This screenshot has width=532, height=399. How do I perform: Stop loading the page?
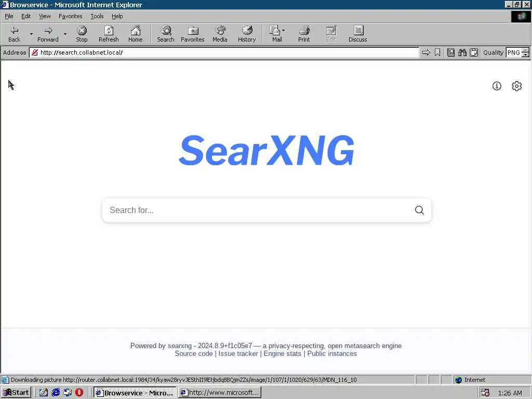[x=82, y=34]
